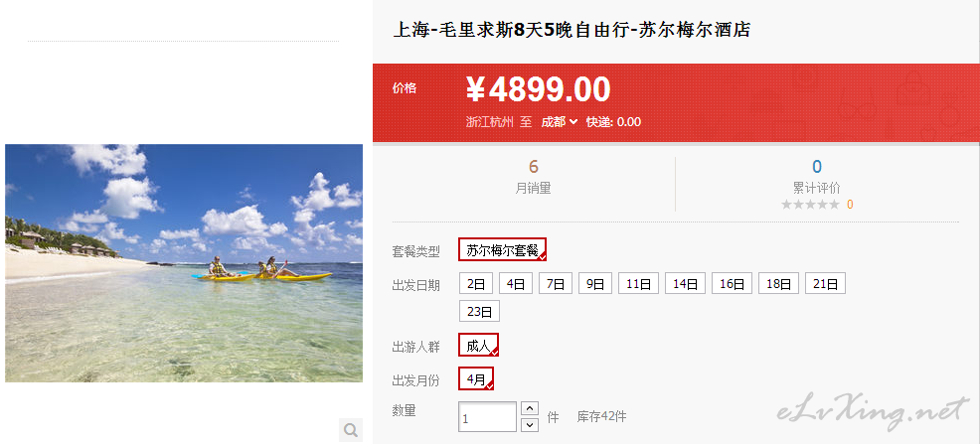Viewport: 980px width, 444px height.
Task: Select the 苏尔梅尔套餐 package option
Action: [x=503, y=249]
